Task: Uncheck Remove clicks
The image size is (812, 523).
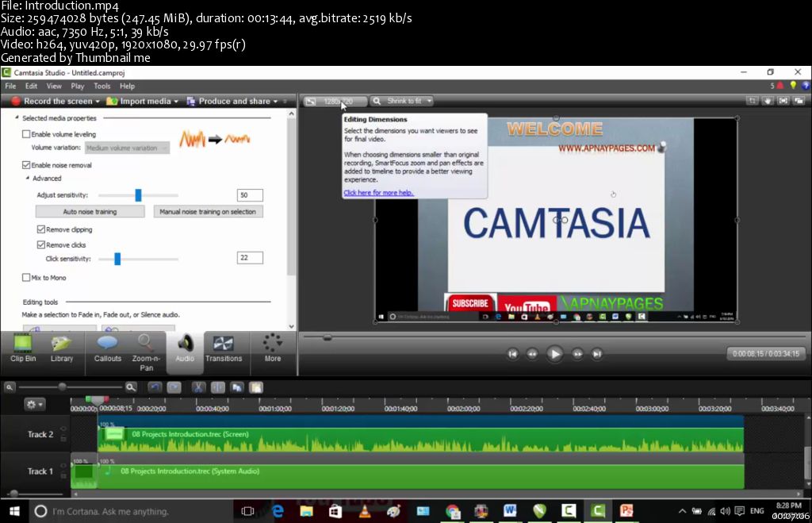Action: click(x=41, y=244)
